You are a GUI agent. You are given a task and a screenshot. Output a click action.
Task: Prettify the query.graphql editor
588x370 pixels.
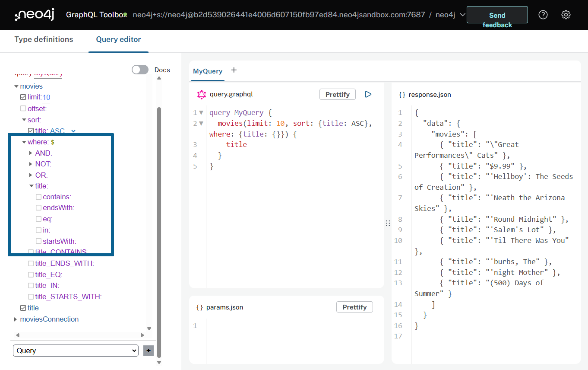click(x=338, y=94)
